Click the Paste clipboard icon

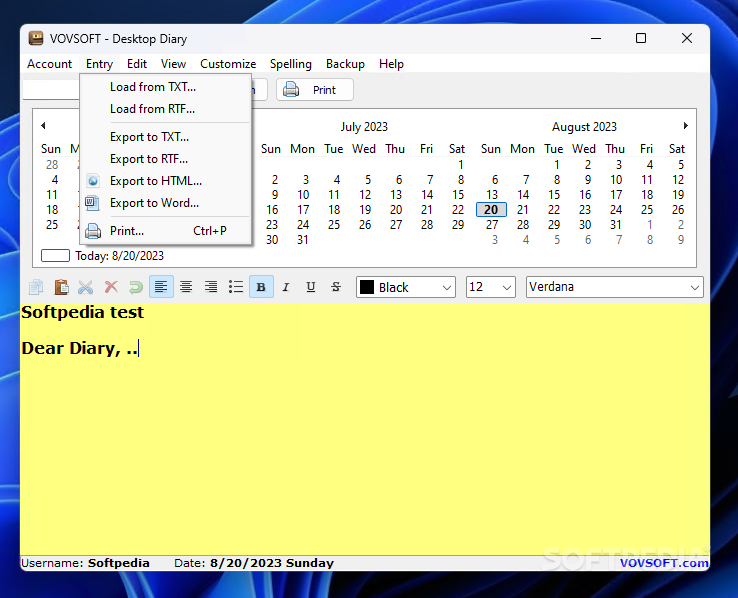click(61, 287)
